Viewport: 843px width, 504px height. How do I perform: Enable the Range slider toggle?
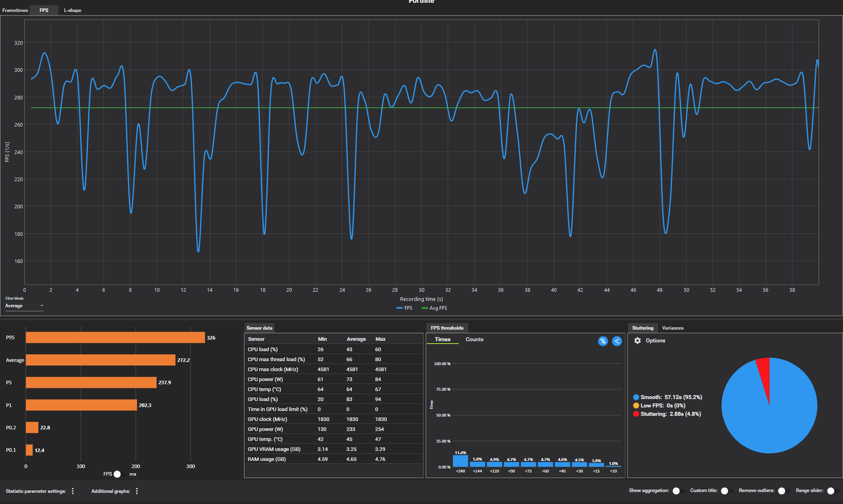pyautogui.click(x=832, y=491)
